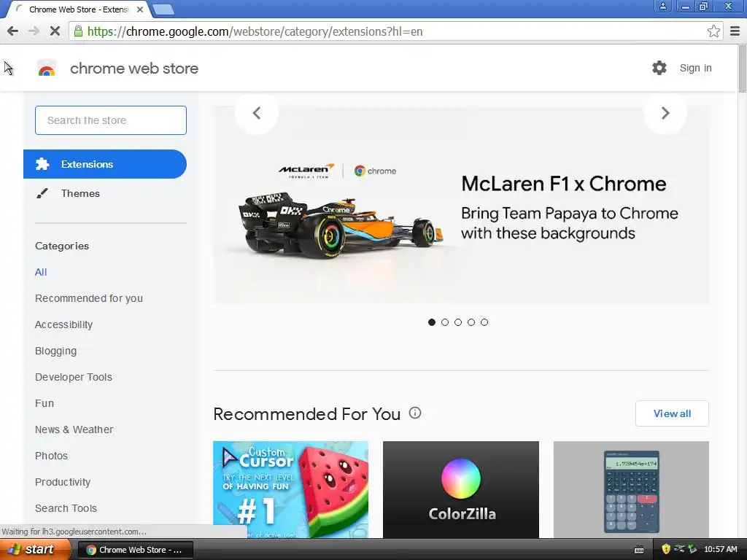This screenshot has height=560, width=747.
Task: Jump to the second carousel dot
Action: 445,322
